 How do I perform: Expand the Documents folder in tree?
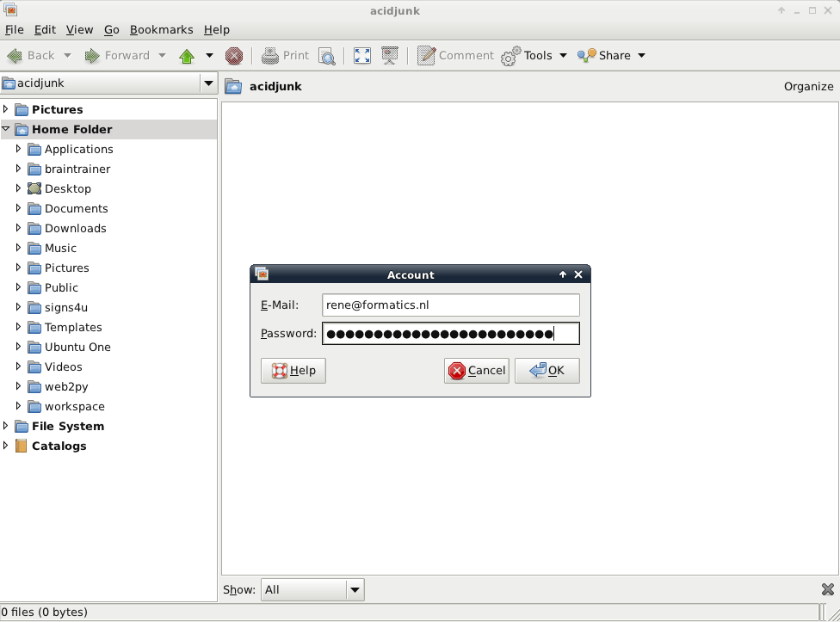click(x=18, y=208)
